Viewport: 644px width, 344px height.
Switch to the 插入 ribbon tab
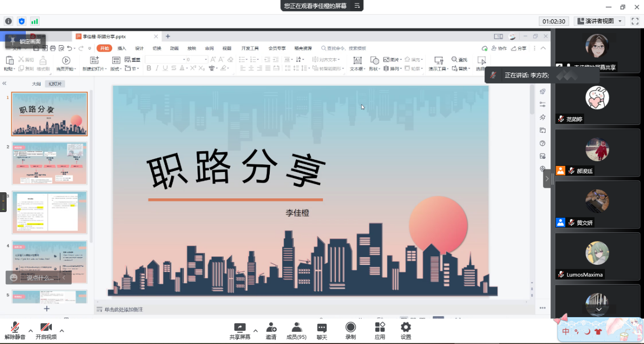122,48
